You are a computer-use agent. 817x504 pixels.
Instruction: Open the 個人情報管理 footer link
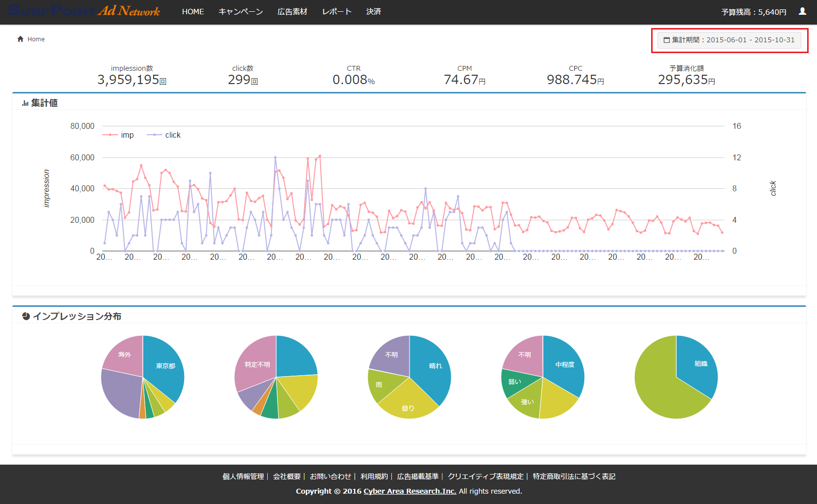click(x=243, y=476)
